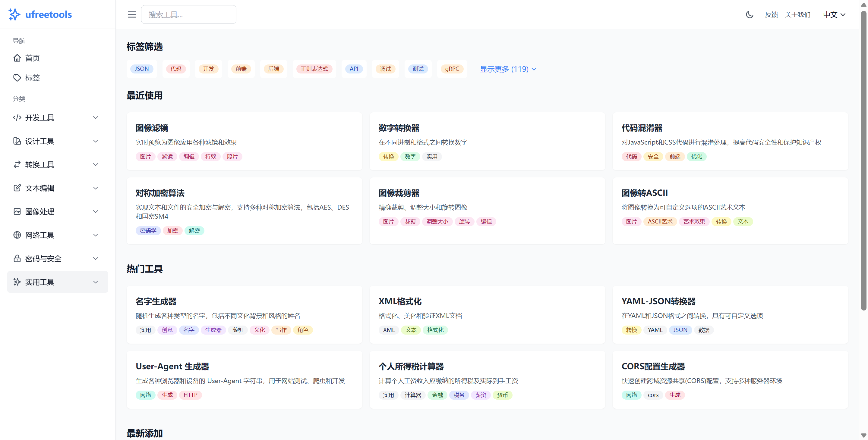The height and width of the screenshot is (440, 868).
Task: Filter by the 测试 tag chip
Action: click(418, 69)
